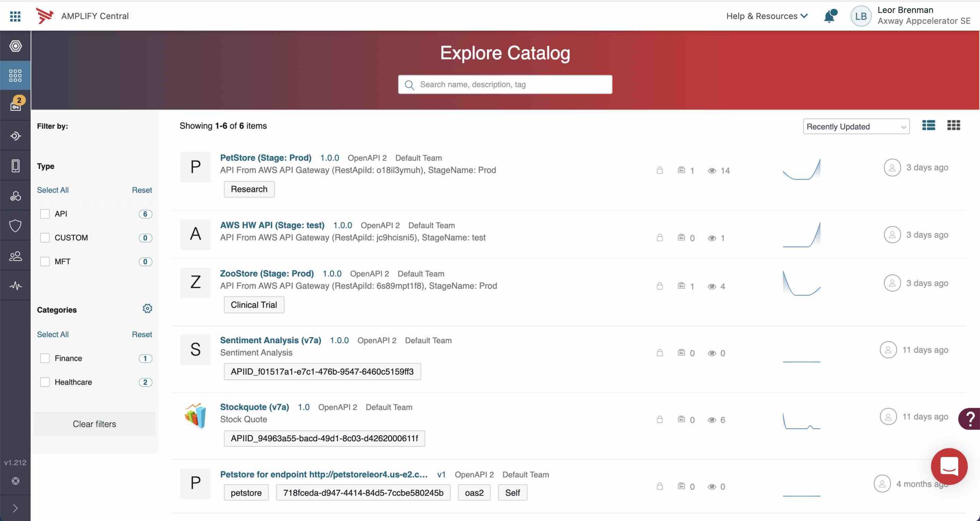The image size is (980, 521).
Task: Click the Self tag
Action: 513,493
